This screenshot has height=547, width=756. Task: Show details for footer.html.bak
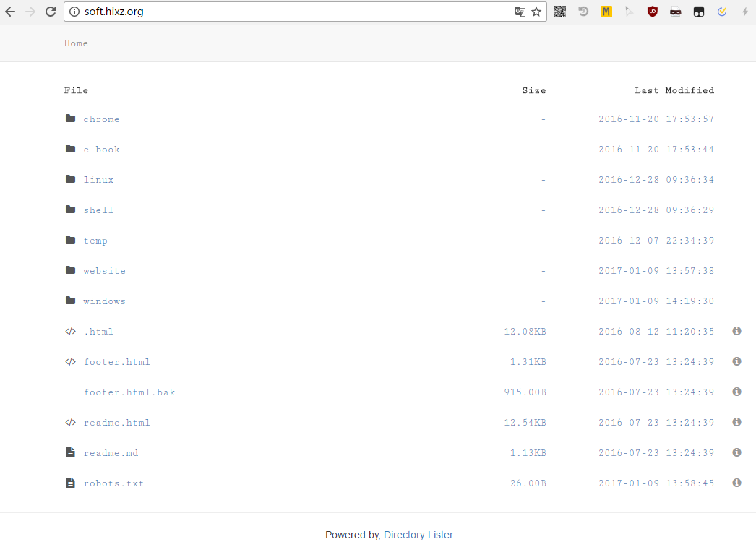click(x=736, y=392)
